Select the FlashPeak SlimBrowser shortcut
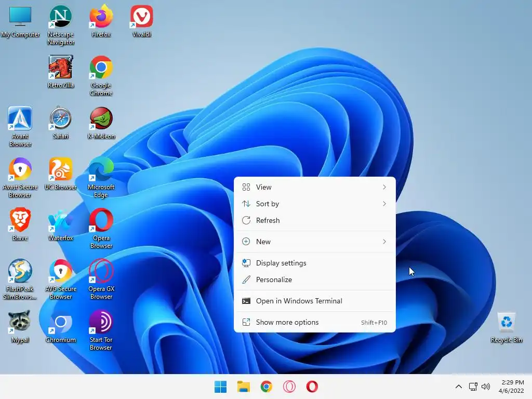532x399 pixels. (x=20, y=280)
